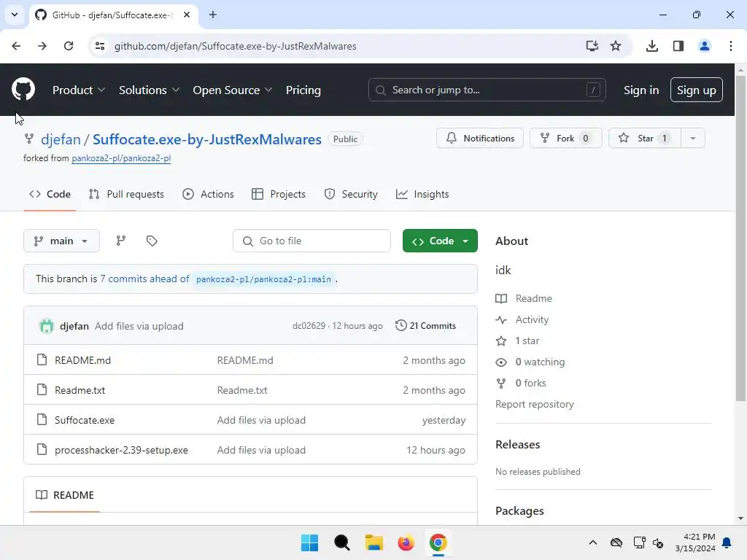Image resolution: width=747 pixels, height=560 pixels.
Task: Open the forked-from pankoza2-pl/pankoza2-pl link
Action: [x=121, y=158]
